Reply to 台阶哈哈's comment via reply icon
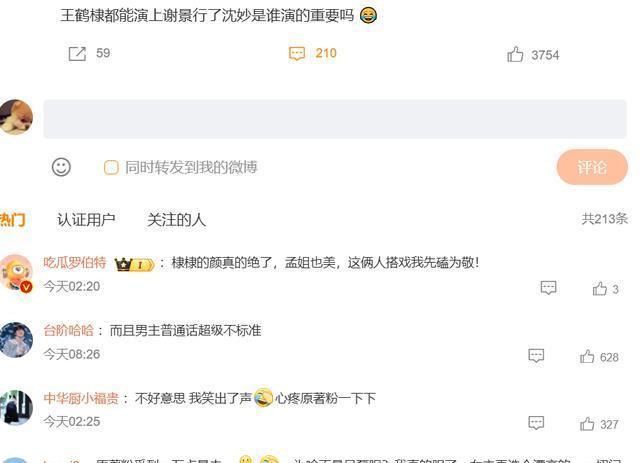This screenshot has height=463, width=640. click(x=536, y=356)
